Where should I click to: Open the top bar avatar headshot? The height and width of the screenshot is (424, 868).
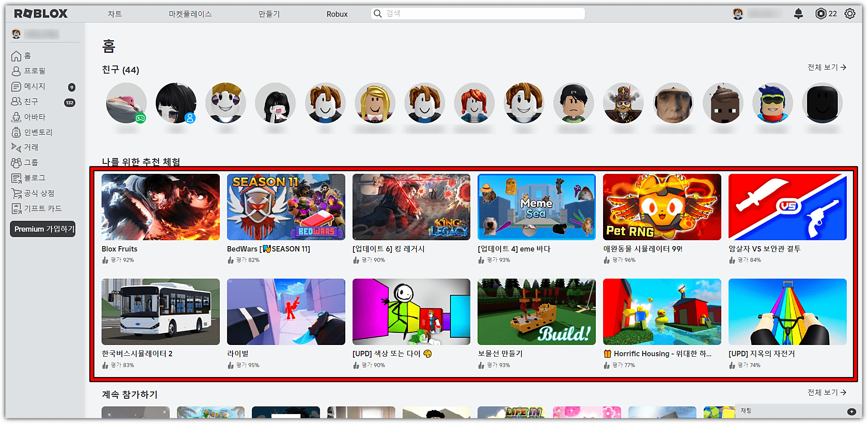point(738,14)
